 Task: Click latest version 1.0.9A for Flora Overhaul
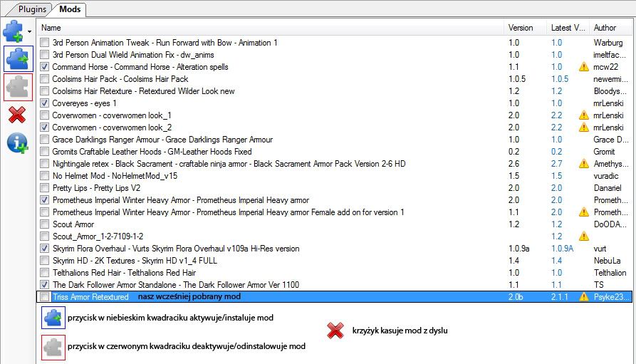pyautogui.click(x=562, y=249)
